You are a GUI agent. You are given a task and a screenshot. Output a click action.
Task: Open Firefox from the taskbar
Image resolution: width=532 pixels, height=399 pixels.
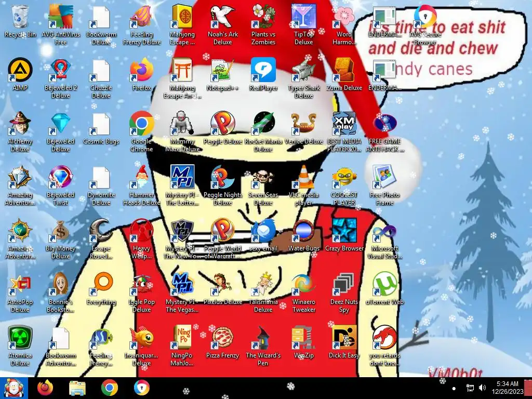click(45, 388)
